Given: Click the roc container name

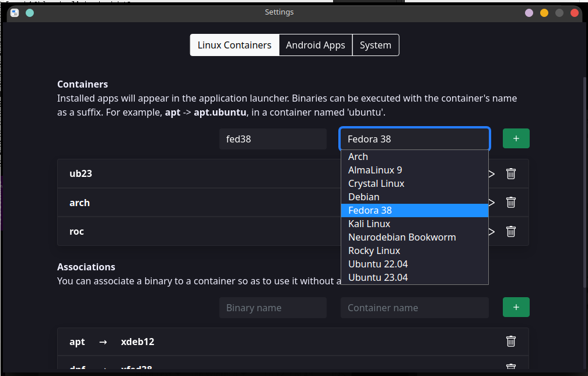Looking at the screenshot, I should pyautogui.click(x=76, y=232).
